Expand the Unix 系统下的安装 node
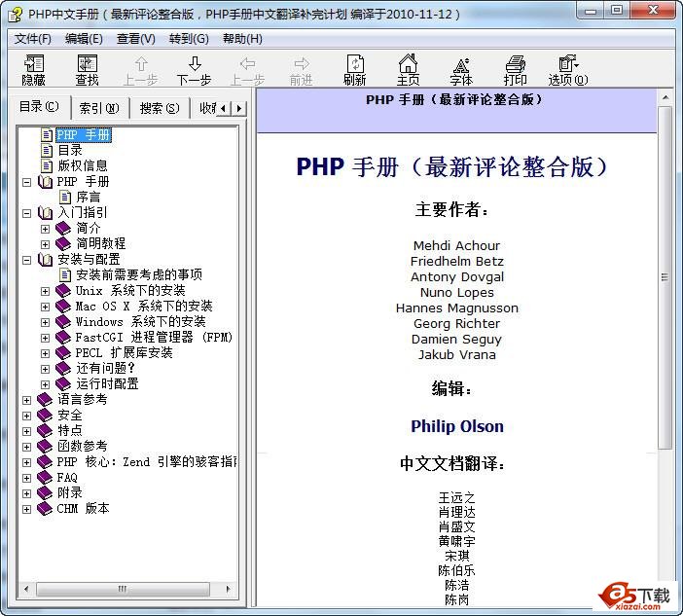Image resolution: width=683 pixels, height=616 pixels. click(46, 291)
